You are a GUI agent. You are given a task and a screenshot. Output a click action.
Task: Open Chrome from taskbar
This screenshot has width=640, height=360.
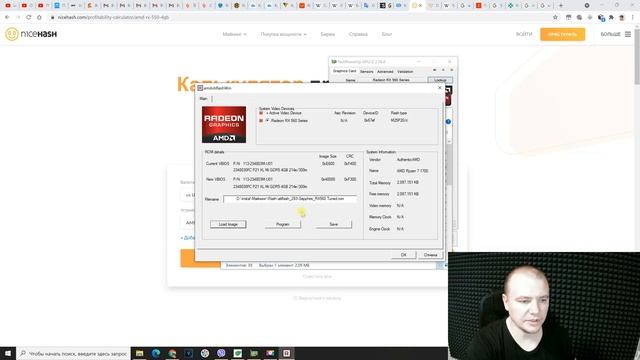pos(172,353)
